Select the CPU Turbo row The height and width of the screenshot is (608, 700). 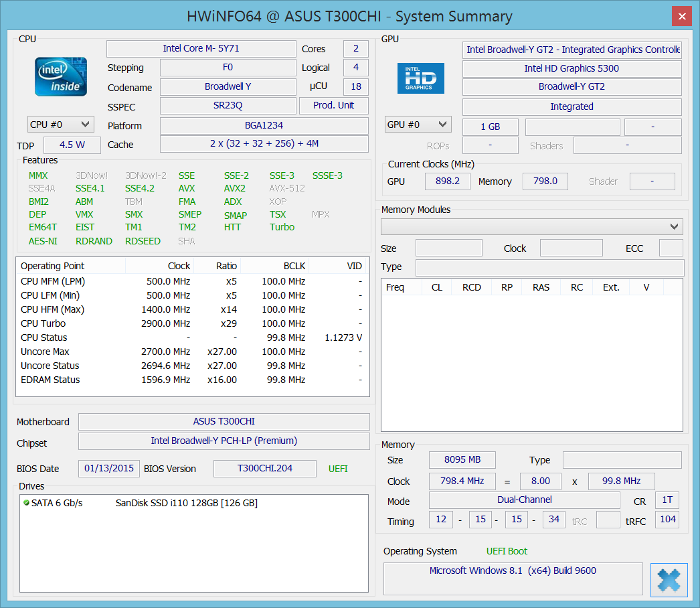[191, 323]
